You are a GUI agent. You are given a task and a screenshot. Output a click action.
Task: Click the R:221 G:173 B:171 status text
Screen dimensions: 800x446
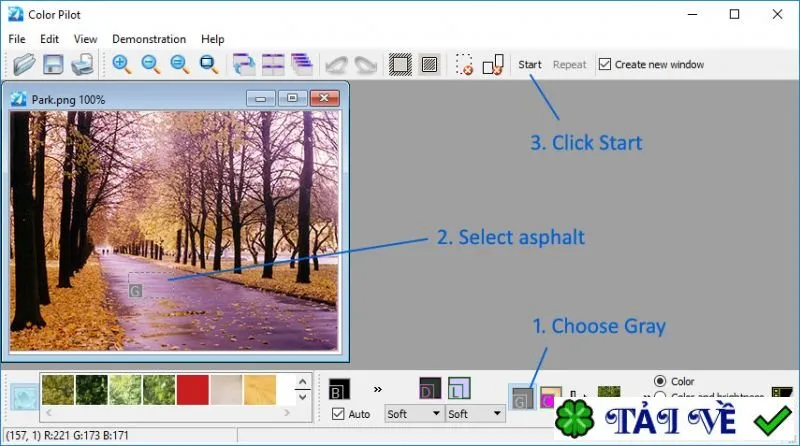point(86,435)
